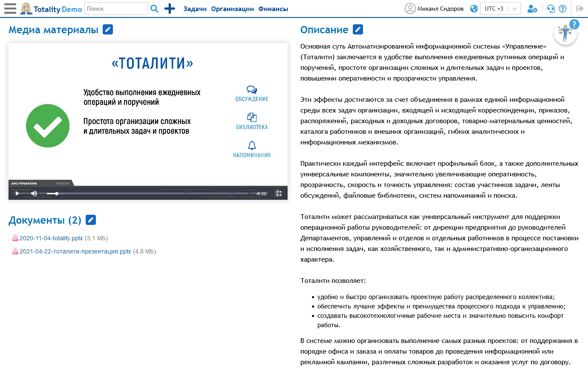Click the Документы (2) heading
The width and height of the screenshot is (588, 380).
click(45, 220)
